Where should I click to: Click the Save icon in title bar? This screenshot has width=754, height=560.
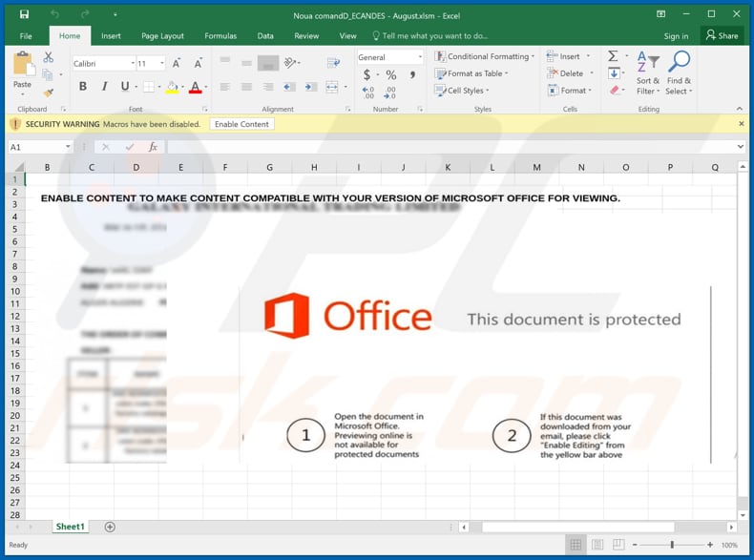click(24, 14)
